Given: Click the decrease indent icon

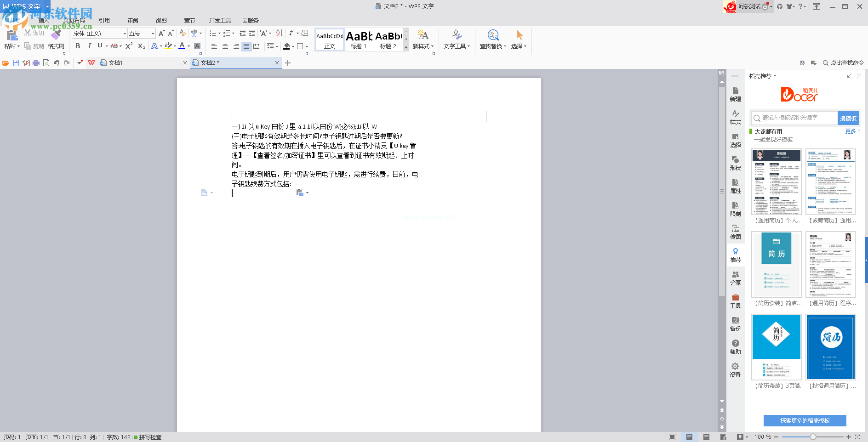Looking at the screenshot, I should point(242,33).
